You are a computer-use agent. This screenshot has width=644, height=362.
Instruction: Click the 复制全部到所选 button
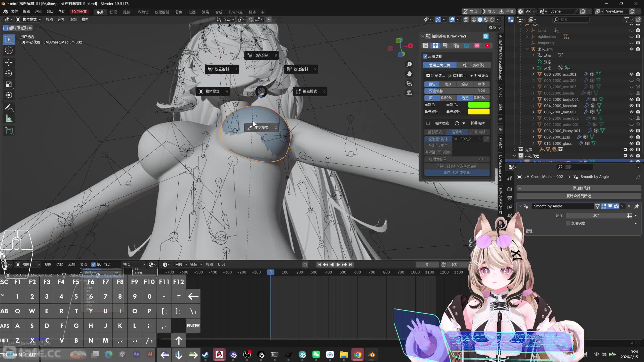tap(579, 196)
